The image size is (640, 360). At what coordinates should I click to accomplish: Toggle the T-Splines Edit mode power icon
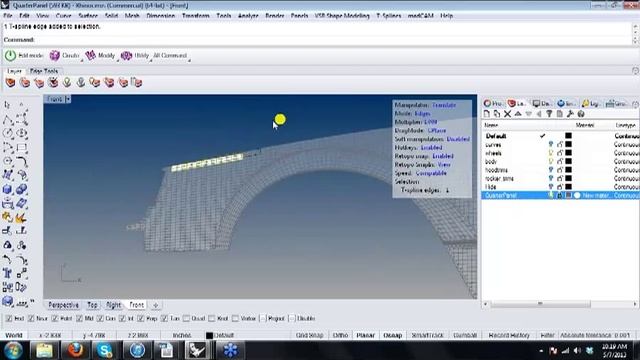(x=10, y=56)
